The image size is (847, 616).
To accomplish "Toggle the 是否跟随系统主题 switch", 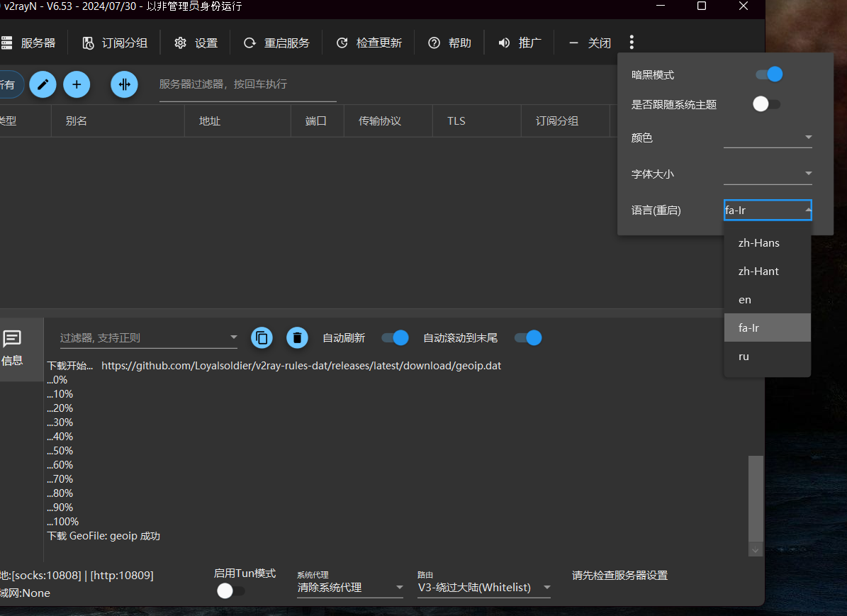I will coord(767,104).
